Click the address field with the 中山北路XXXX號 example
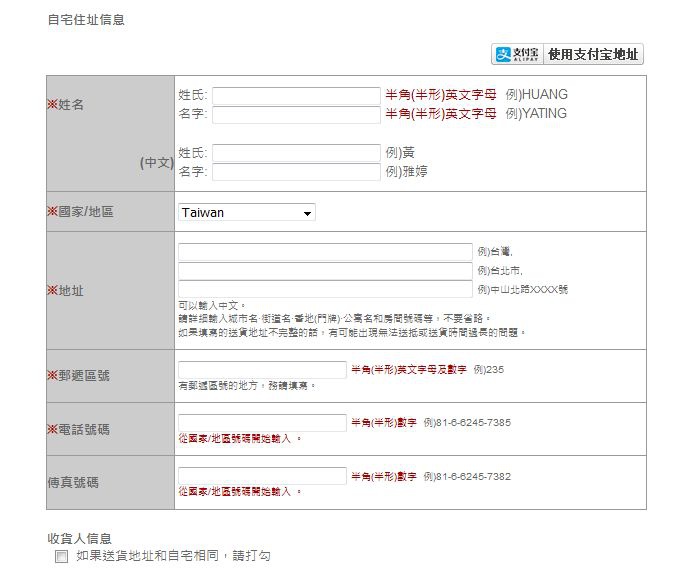The image size is (686, 572). click(x=325, y=289)
